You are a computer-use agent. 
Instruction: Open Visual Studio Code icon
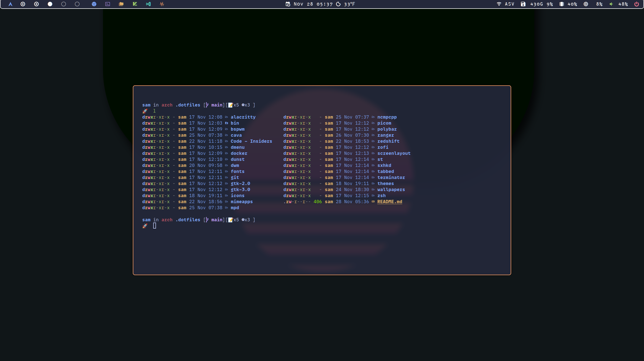click(x=148, y=4)
